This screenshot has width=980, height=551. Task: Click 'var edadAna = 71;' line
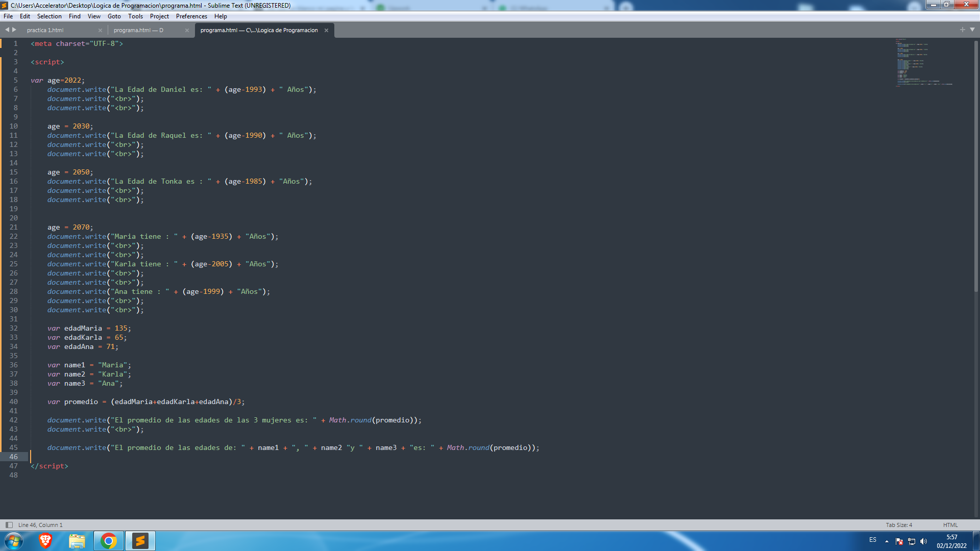(83, 347)
